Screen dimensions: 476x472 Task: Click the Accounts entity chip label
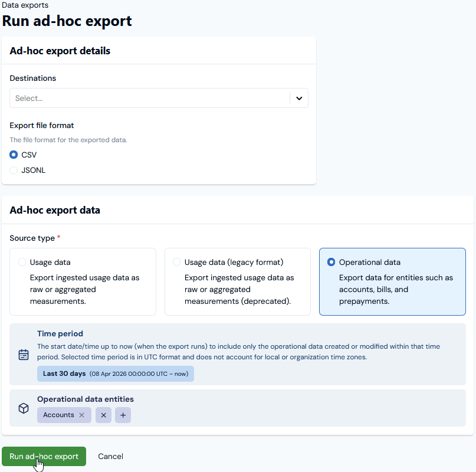[x=58, y=415]
